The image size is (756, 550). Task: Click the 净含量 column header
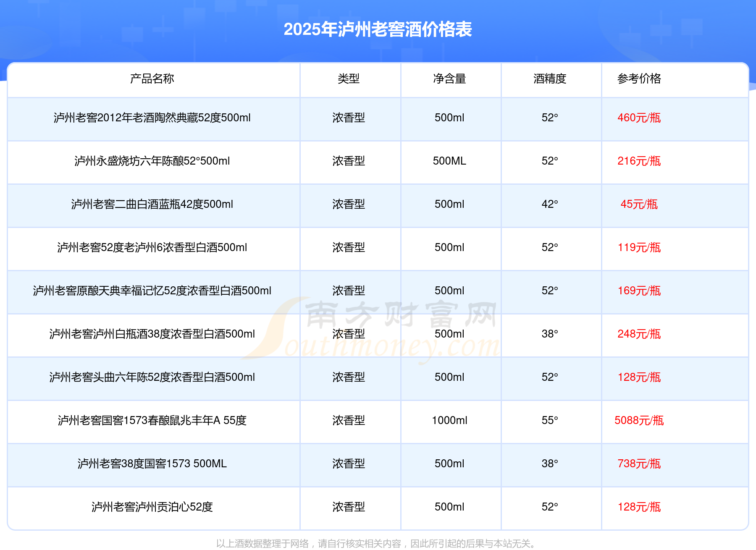[x=449, y=79]
